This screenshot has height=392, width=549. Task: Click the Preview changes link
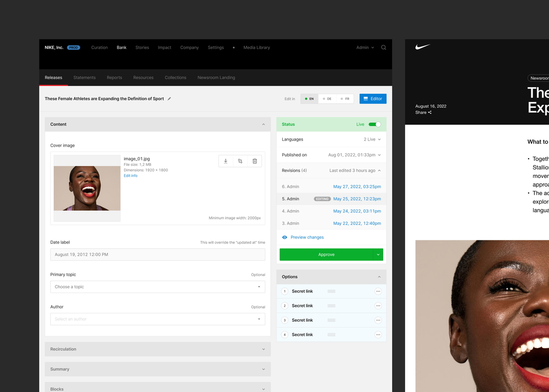(x=307, y=237)
